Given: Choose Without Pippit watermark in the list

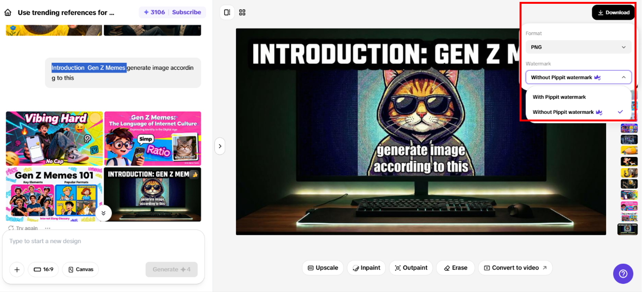Looking at the screenshot, I should 578,112.
